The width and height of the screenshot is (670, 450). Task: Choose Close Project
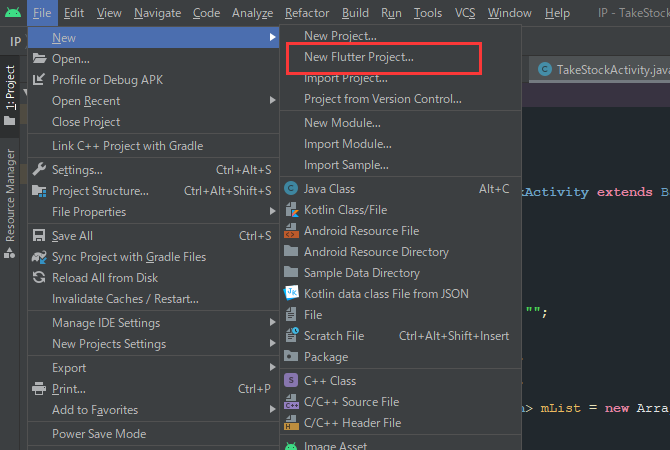coord(153,122)
